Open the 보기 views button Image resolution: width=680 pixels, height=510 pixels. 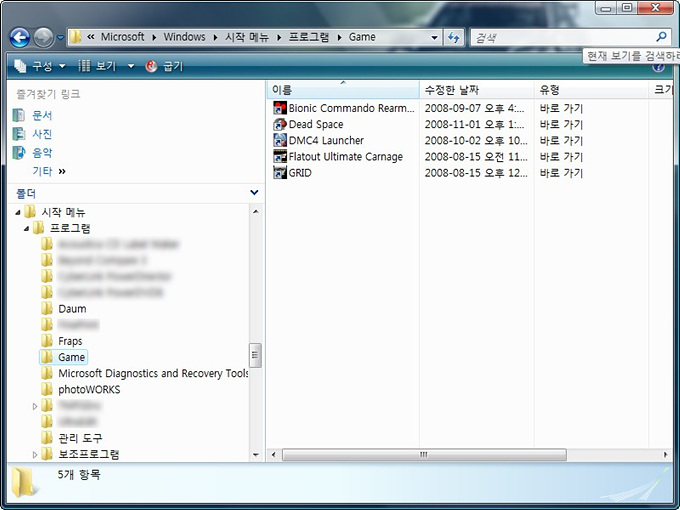[98, 66]
